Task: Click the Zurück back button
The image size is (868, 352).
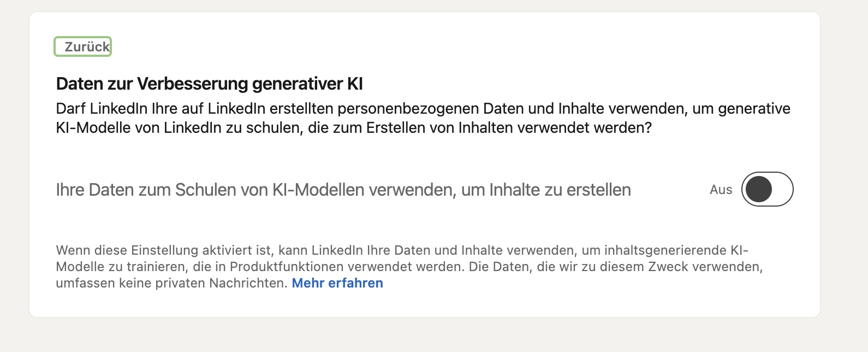Action: coord(86,47)
